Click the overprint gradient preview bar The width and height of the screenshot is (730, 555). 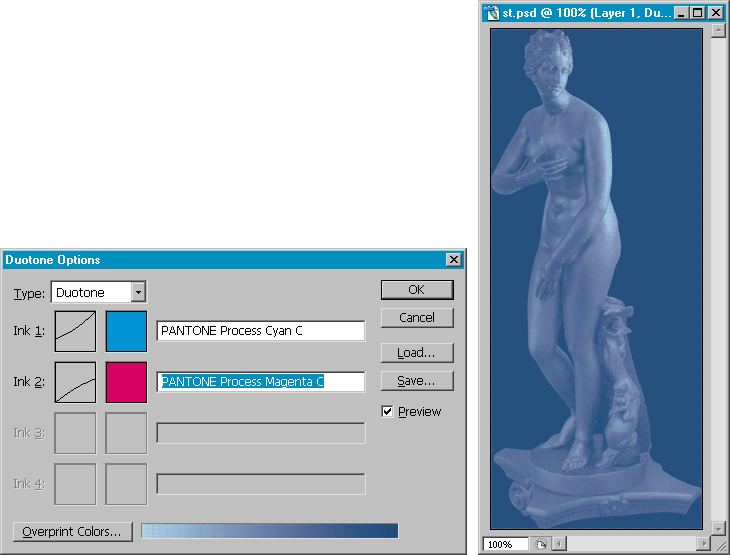[x=270, y=531]
